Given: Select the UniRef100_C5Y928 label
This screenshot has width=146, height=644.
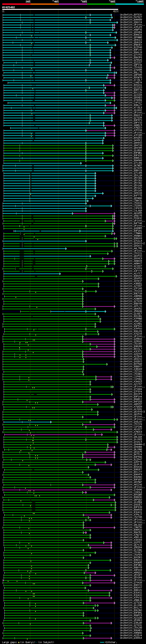Looking at the screenshot, I should (131, 67).
